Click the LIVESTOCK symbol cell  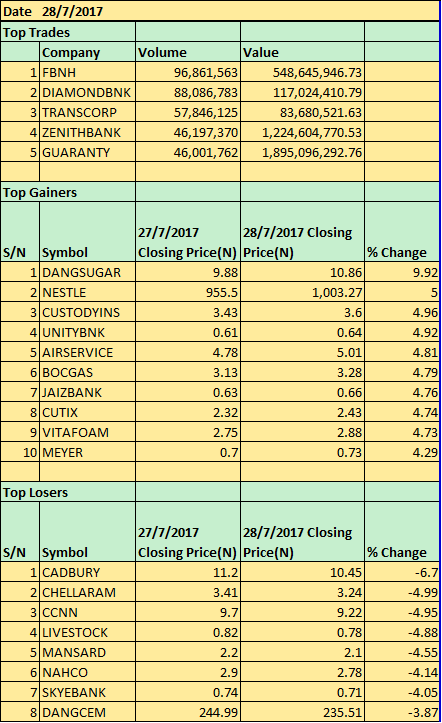tap(88, 632)
